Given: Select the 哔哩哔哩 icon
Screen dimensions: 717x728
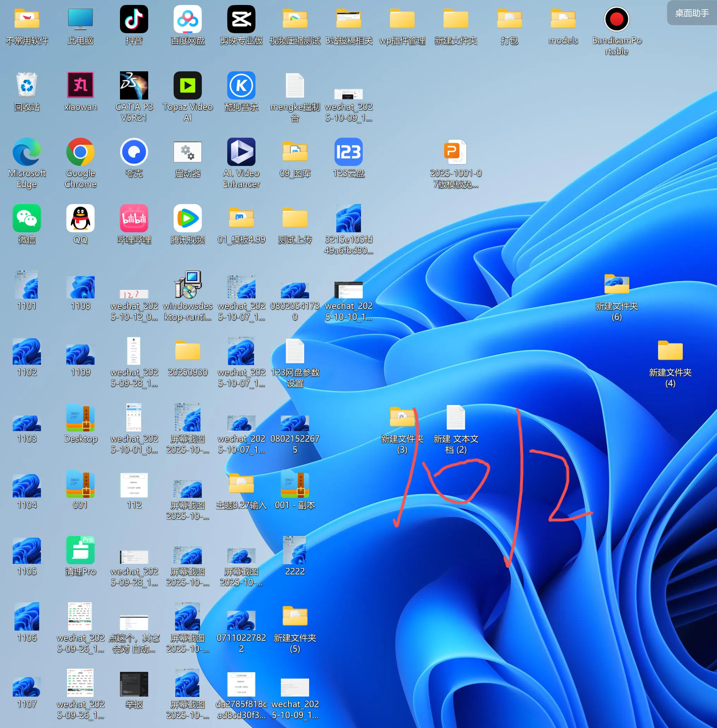Looking at the screenshot, I should tap(134, 218).
